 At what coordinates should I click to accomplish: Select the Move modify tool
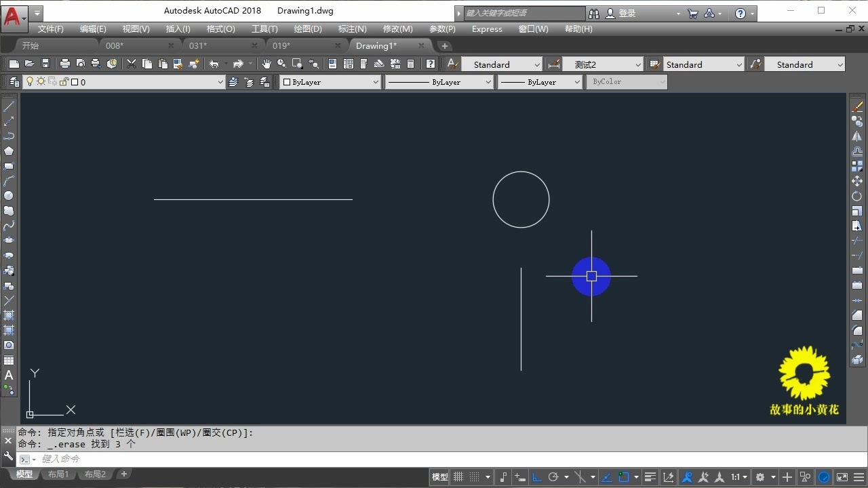pyautogui.click(x=857, y=181)
